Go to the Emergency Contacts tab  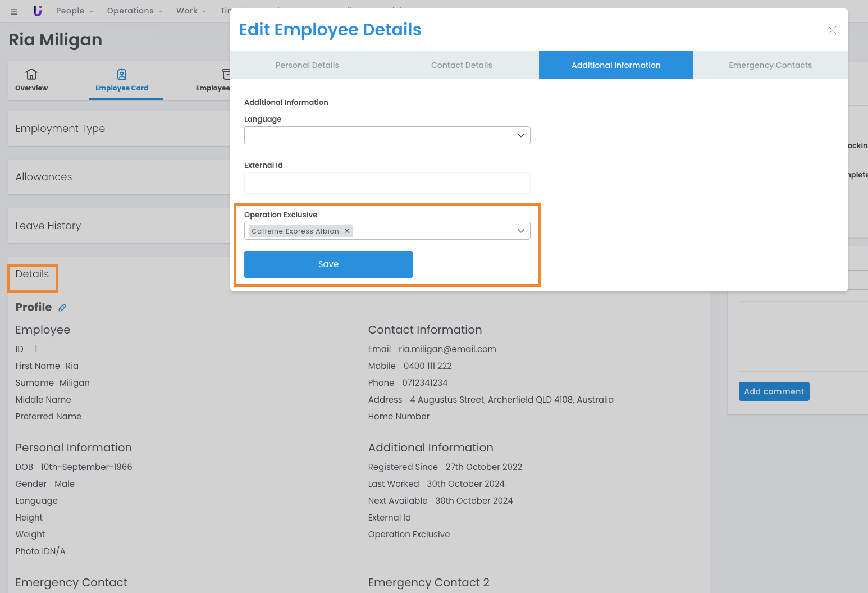coord(770,65)
